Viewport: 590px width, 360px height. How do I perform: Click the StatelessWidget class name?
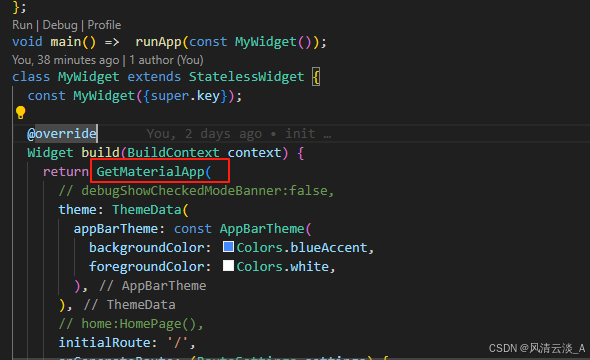click(246, 77)
